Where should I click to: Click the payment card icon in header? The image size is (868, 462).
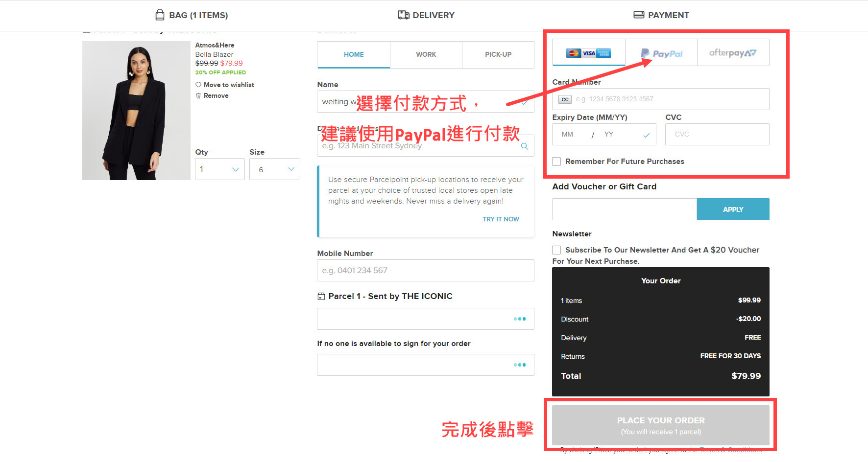tap(639, 15)
